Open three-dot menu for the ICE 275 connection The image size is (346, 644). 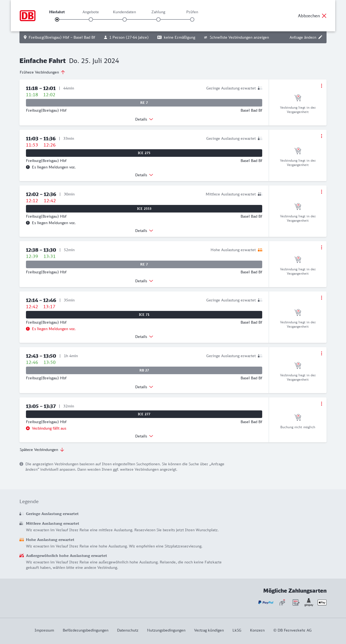click(x=321, y=136)
